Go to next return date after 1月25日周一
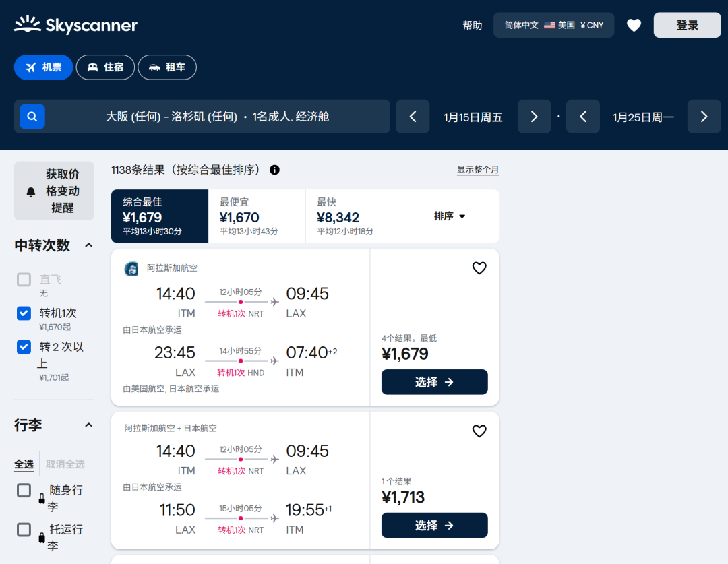 [704, 117]
